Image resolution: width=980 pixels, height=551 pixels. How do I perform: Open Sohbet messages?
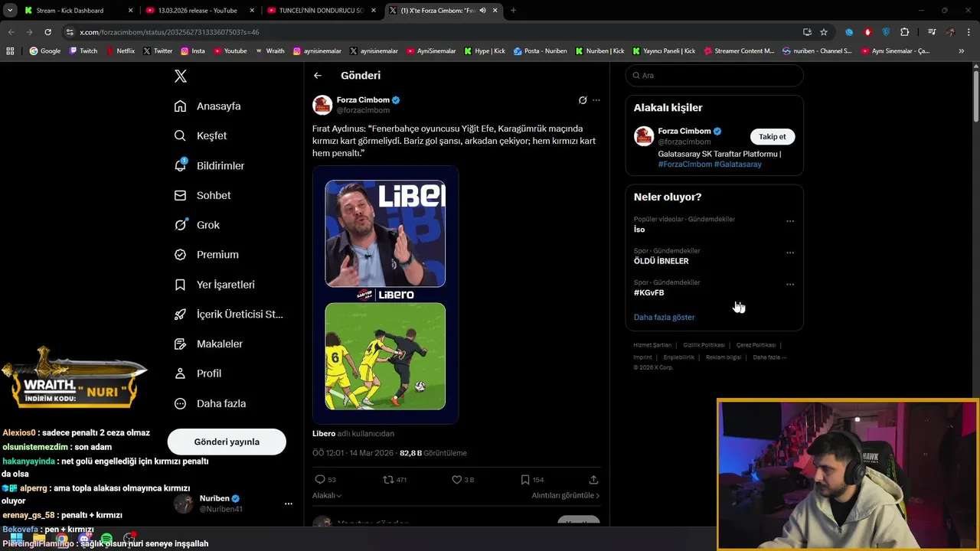(x=202, y=195)
